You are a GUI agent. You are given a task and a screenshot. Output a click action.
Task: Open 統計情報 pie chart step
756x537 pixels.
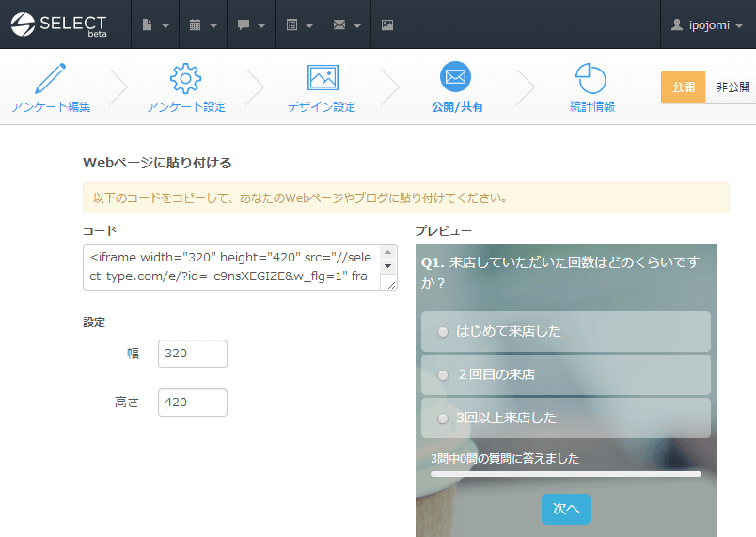(591, 87)
